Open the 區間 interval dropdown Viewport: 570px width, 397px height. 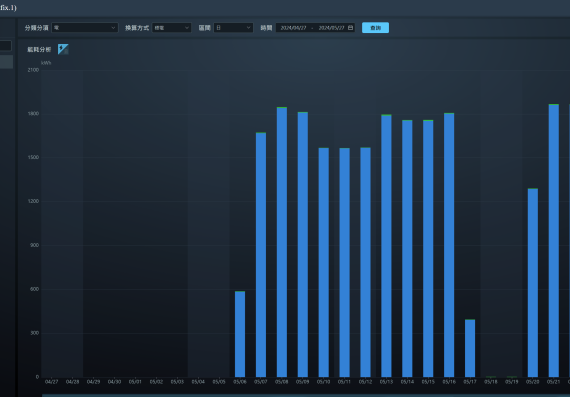click(x=233, y=28)
